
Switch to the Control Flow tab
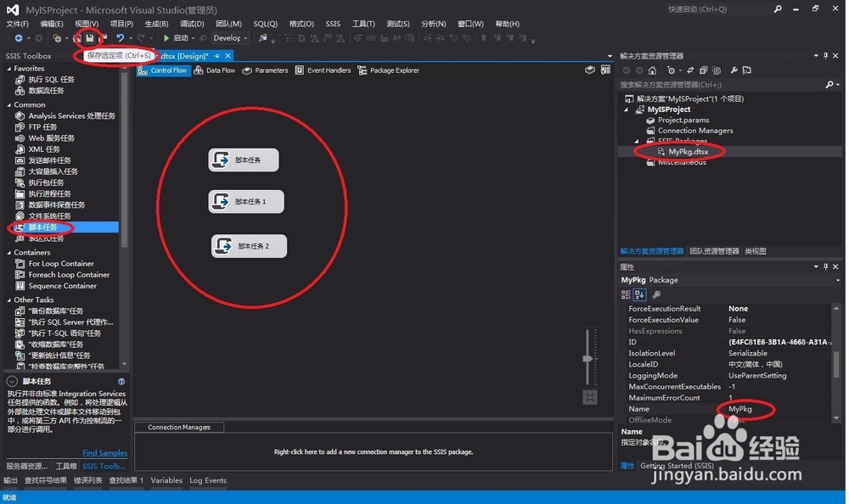point(163,70)
